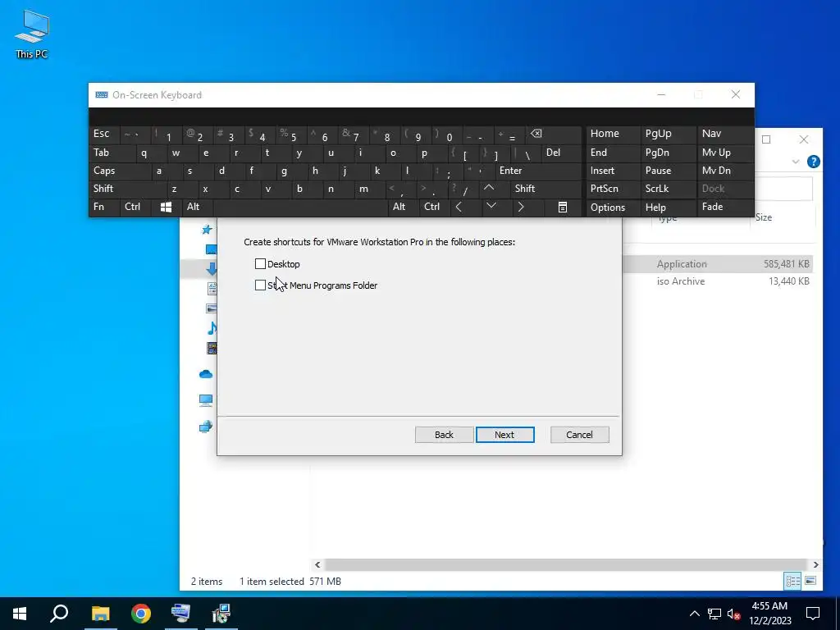
Task: Check the Start Menu Programs Folder checkbox
Action: click(260, 285)
